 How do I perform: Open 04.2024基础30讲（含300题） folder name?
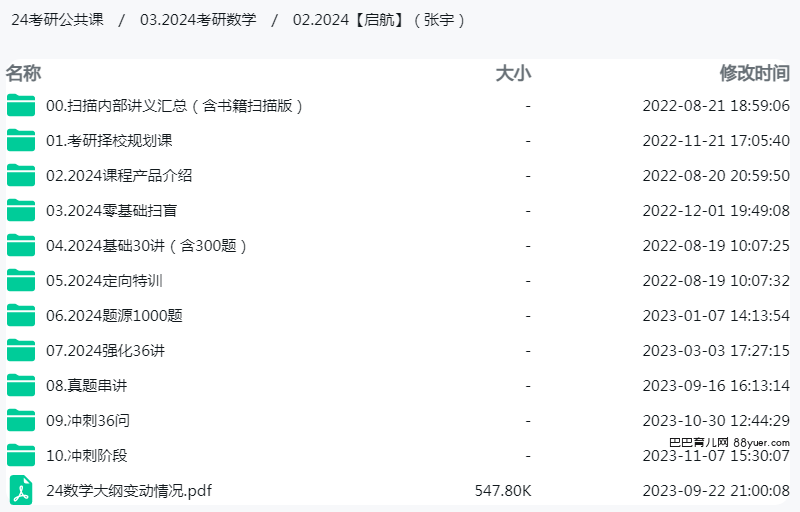pyautogui.click(x=147, y=246)
